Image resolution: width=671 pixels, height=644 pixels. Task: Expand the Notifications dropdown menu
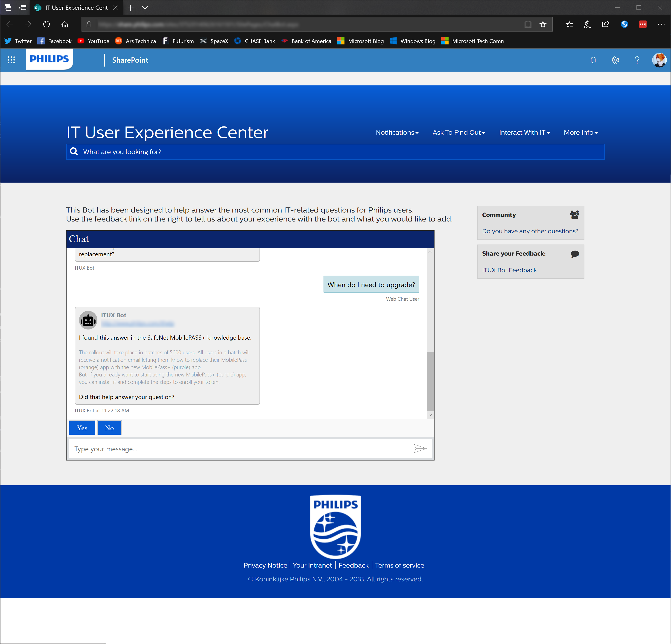point(397,132)
